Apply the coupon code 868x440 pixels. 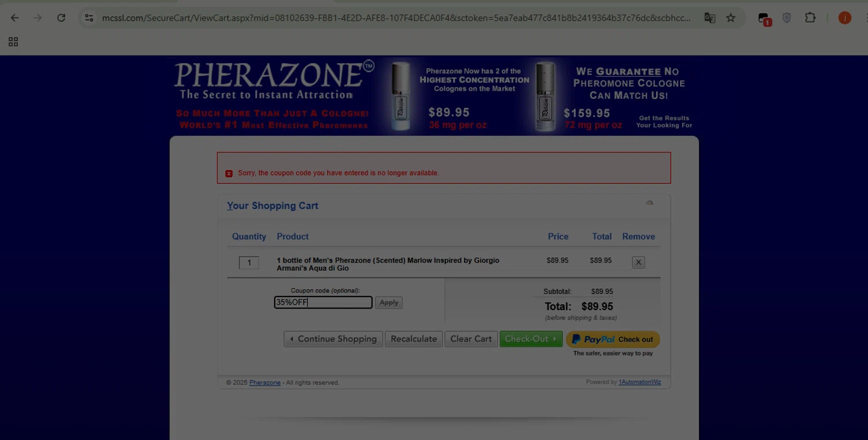click(389, 302)
